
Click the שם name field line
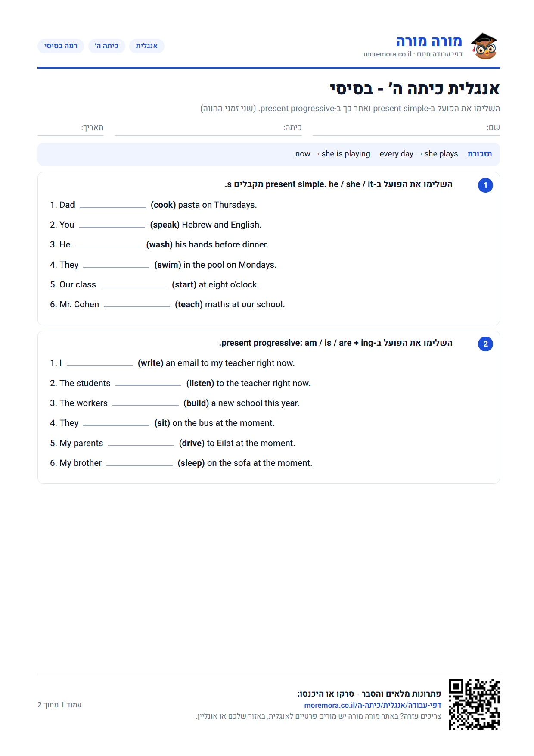tap(406, 128)
